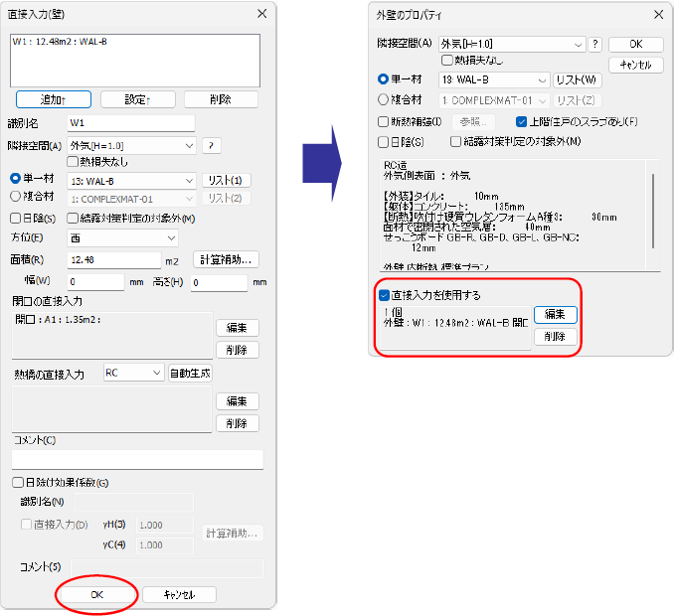Click the circled OK button in 直接入力 dialog
This screenshot has width=674, height=616.
point(97,594)
